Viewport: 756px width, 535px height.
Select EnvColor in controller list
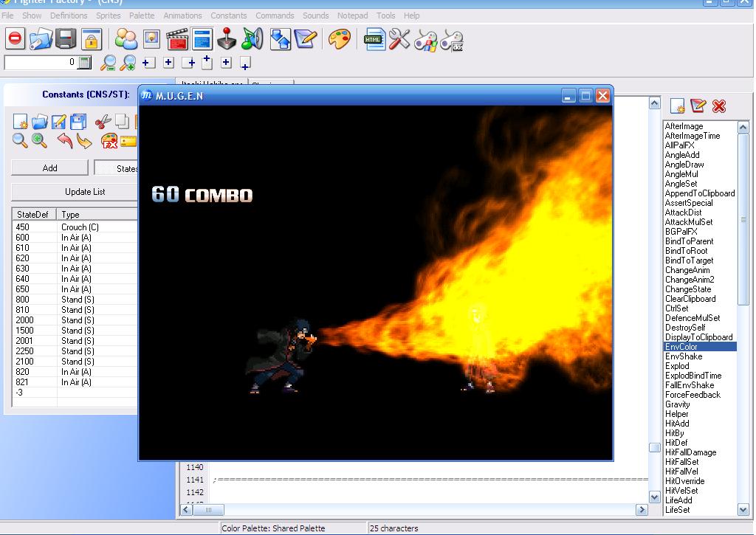700,347
